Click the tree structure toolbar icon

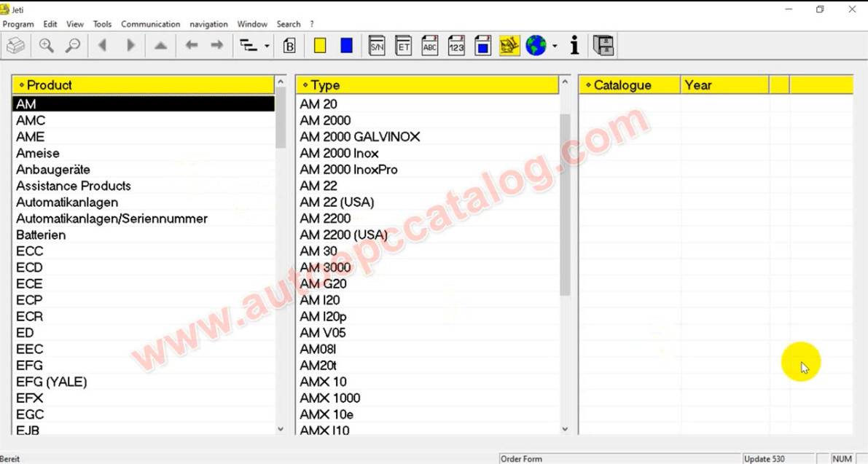(249, 45)
